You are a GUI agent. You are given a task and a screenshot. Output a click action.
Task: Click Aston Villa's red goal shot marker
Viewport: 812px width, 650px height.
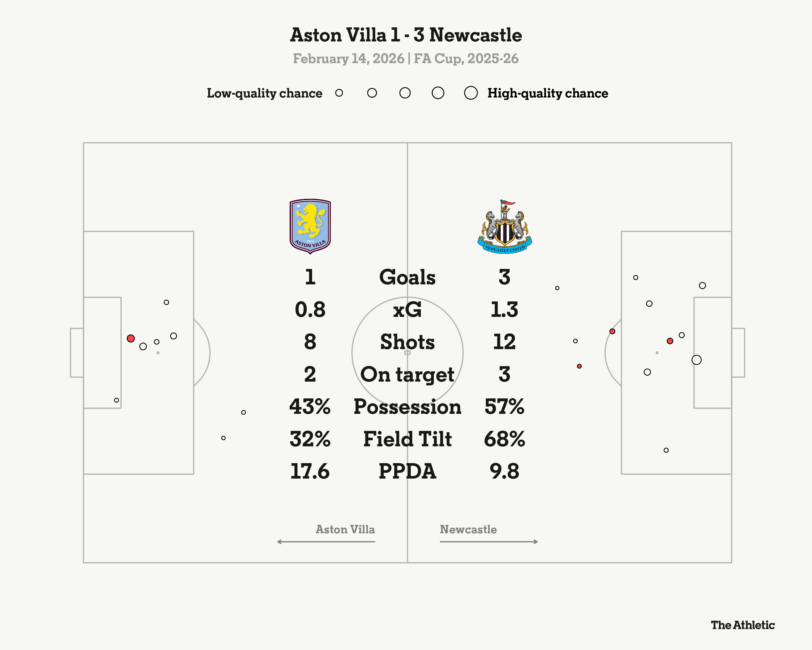point(131,338)
